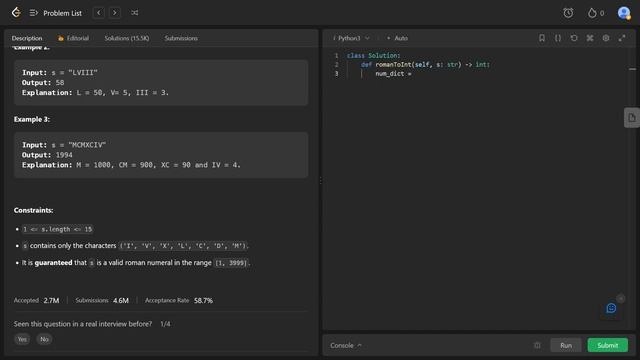Open the Python3 language dropdown

coord(351,38)
